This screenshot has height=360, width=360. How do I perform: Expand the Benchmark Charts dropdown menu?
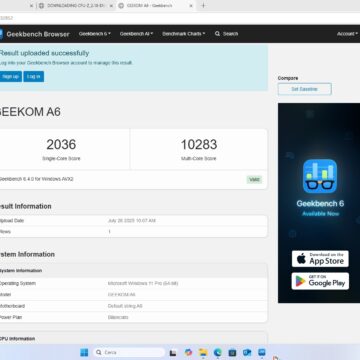(184, 34)
